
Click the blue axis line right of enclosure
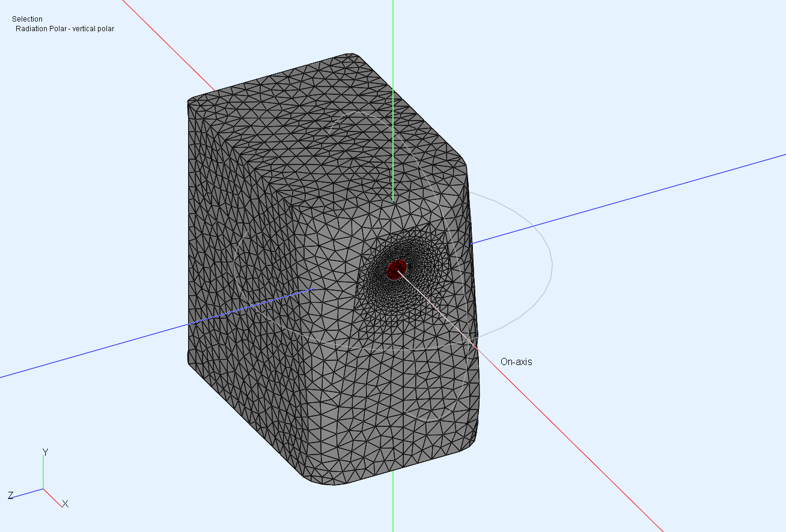[631, 198]
